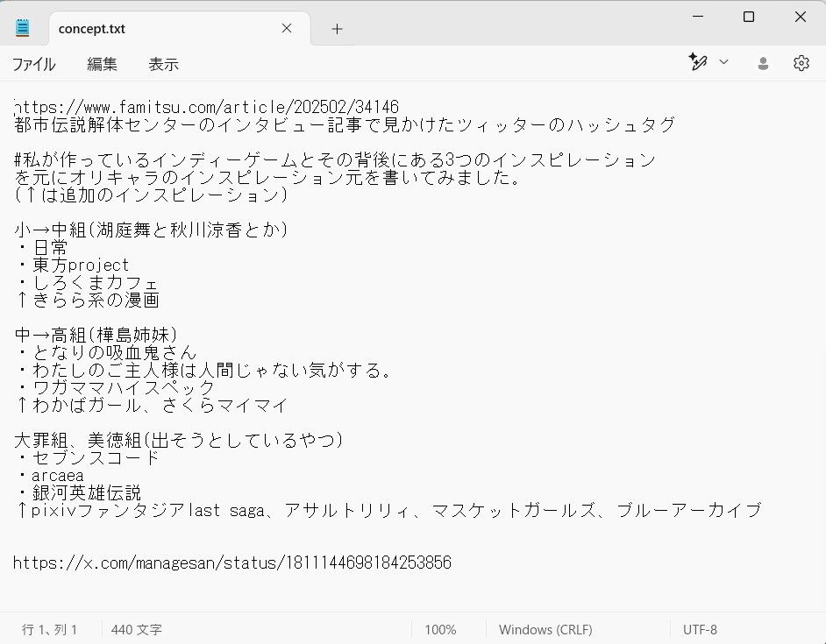The image size is (826, 644).
Task: Click the line starting 都市伝説解体センター
Action: pos(345,124)
